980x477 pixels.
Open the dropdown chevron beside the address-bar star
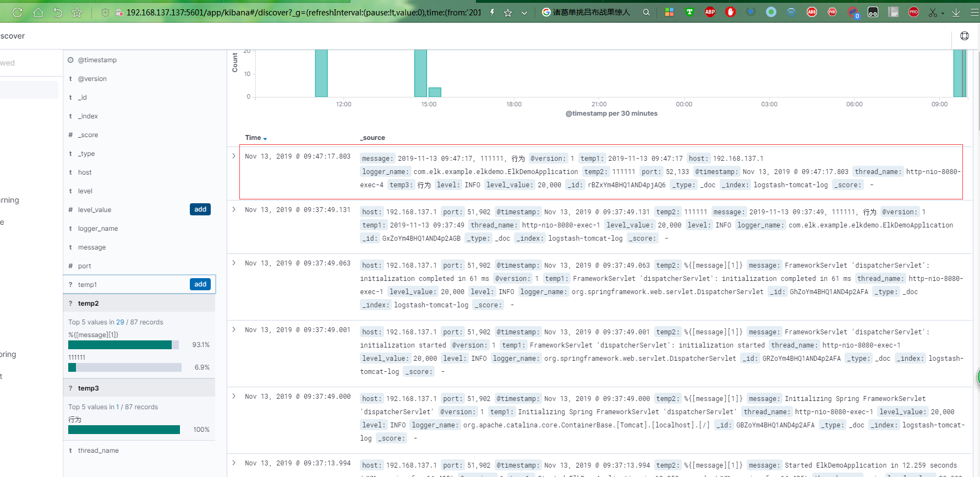point(524,13)
